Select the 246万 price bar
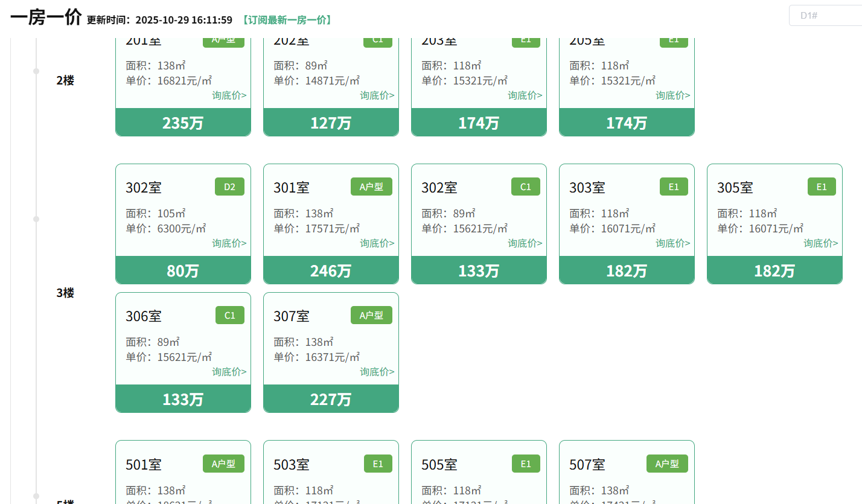 (331, 270)
